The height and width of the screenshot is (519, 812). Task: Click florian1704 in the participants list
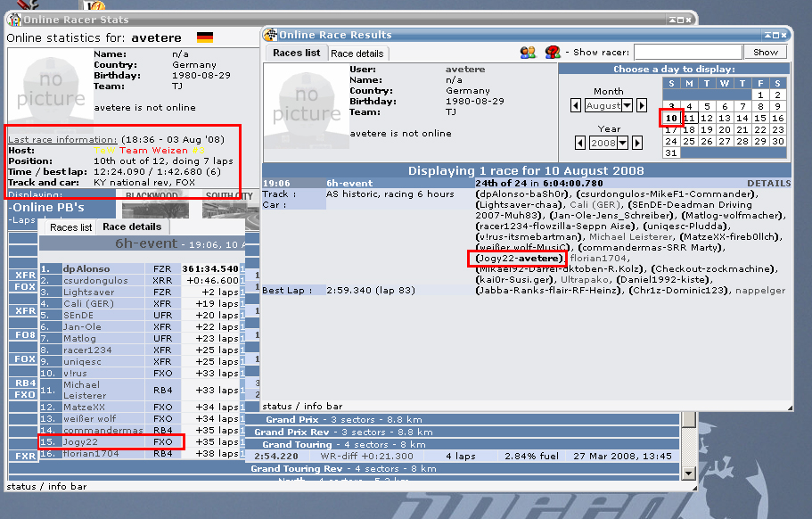(598, 258)
